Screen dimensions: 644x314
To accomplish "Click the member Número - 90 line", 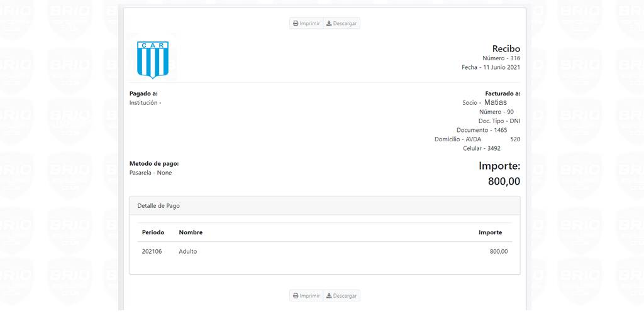I will [x=497, y=112].
